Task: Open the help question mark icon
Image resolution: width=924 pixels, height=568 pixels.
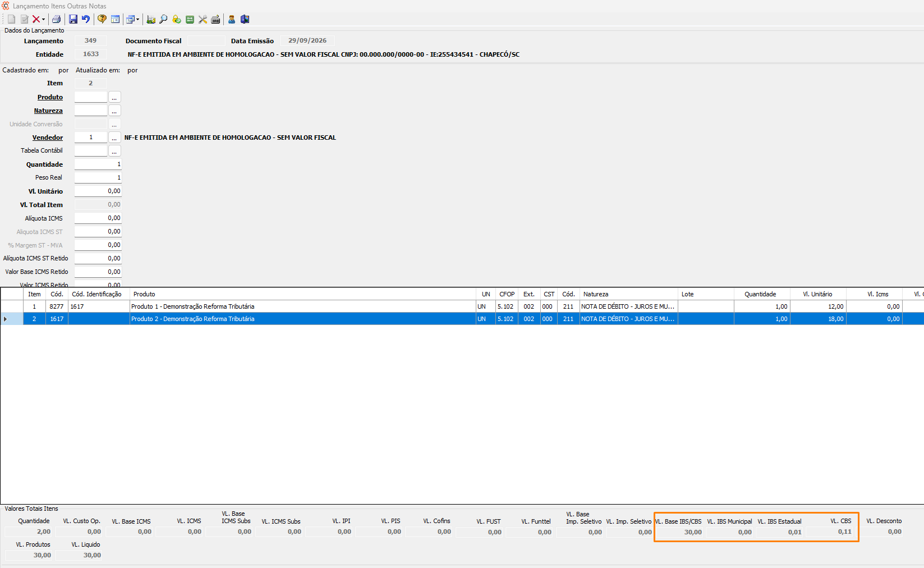Action: click(102, 19)
